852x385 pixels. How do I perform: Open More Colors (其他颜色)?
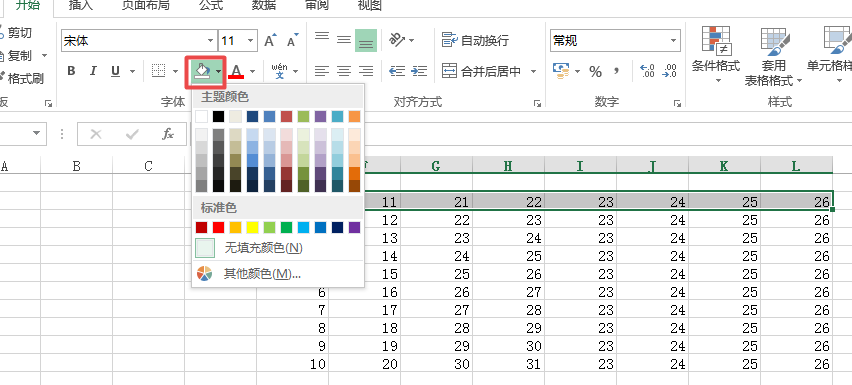point(278,274)
